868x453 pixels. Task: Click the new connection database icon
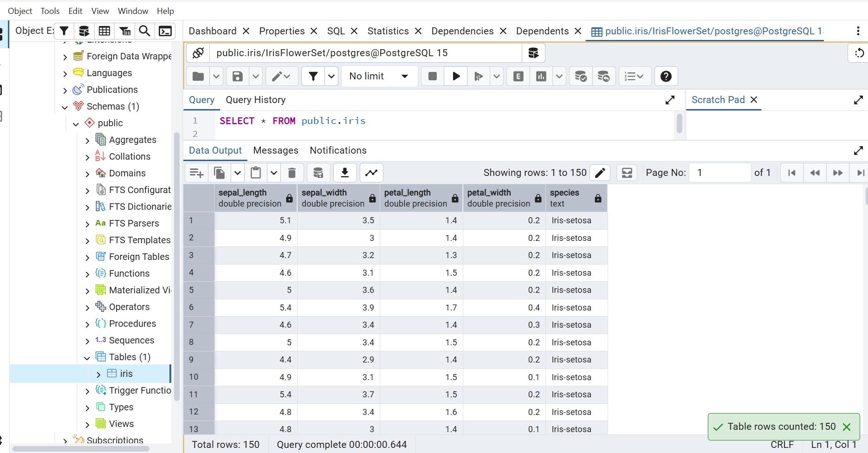(533, 53)
